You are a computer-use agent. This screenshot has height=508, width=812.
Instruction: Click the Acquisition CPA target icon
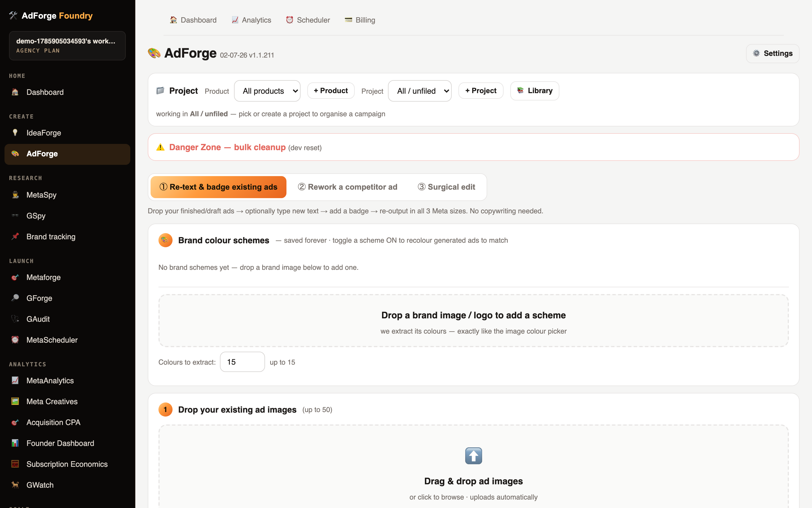(15, 422)
